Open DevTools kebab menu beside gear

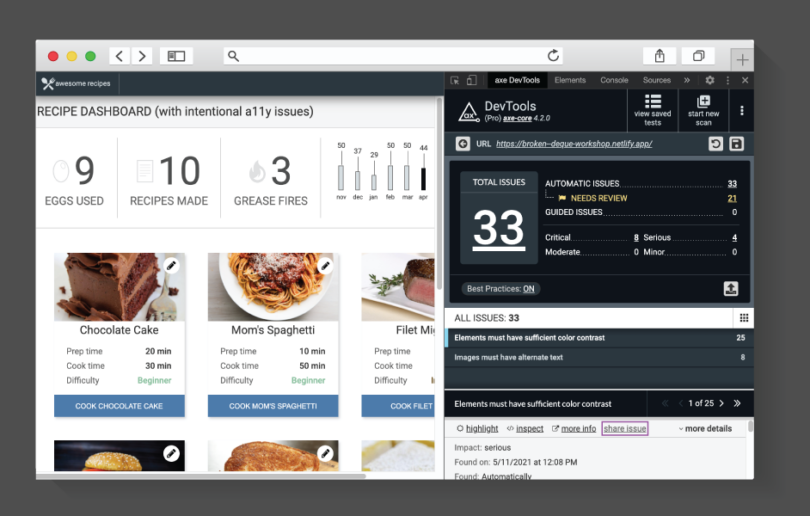click(x=728, y=80)
